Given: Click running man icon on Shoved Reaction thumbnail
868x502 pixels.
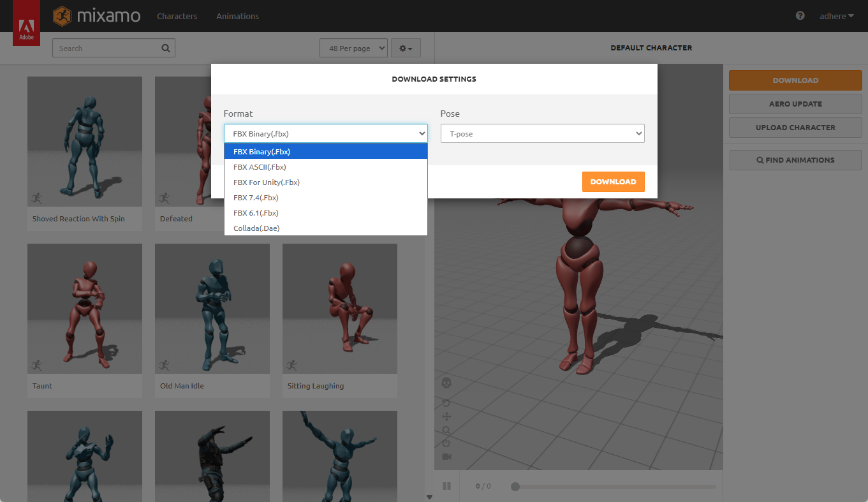Looking at the screenshot, I should click(x=37, y=198).
